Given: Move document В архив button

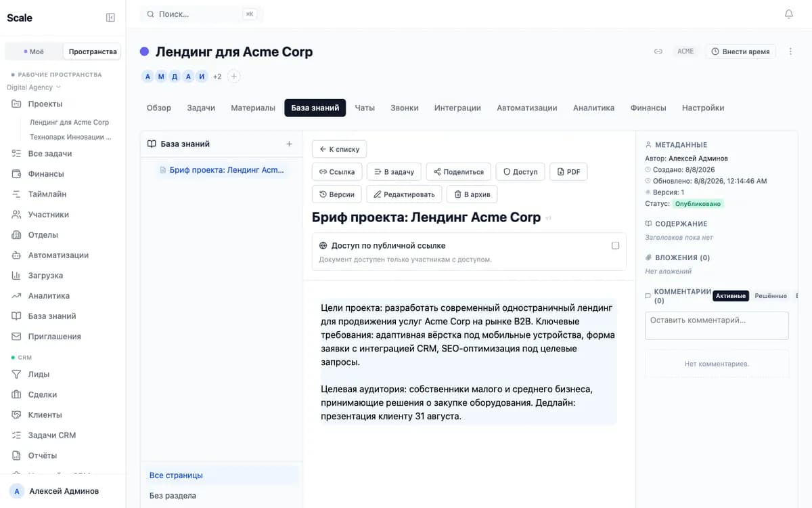Looking at the screenshot, I should [x=472, y=194].
